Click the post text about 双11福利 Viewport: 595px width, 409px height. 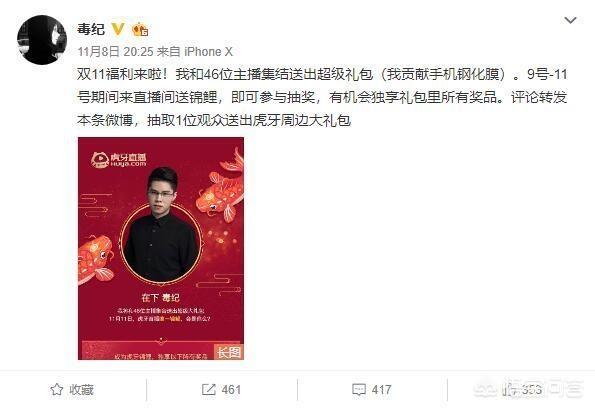[322, 97]
